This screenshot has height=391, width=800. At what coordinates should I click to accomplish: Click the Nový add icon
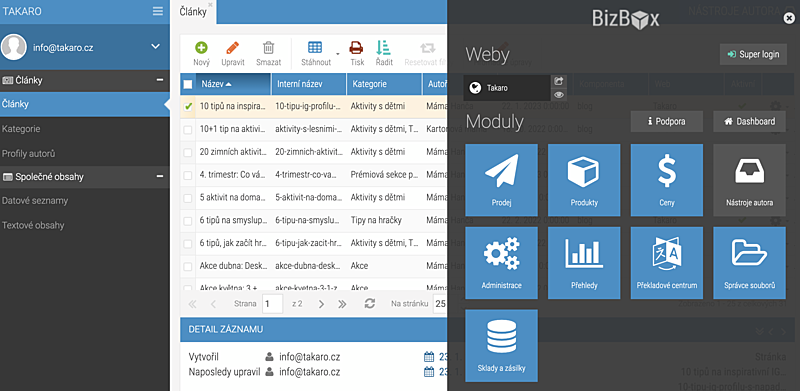point(202,48)
